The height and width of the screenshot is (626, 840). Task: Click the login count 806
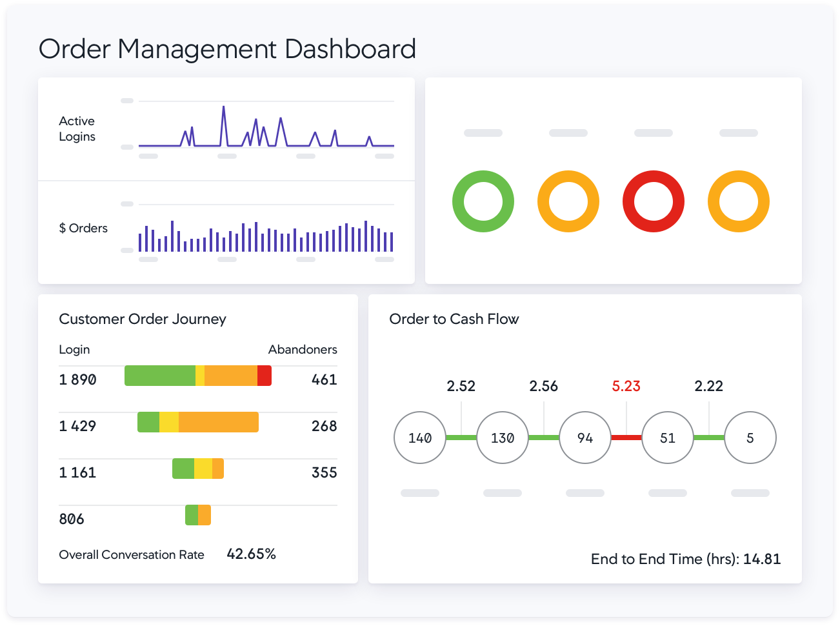[x=72, y=519]
